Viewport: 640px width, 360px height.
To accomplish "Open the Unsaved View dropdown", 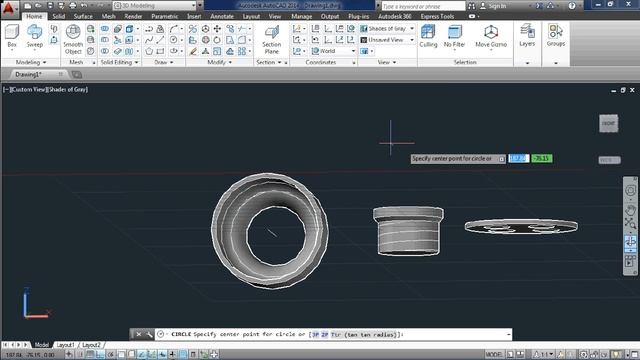I will pos(387,40).
